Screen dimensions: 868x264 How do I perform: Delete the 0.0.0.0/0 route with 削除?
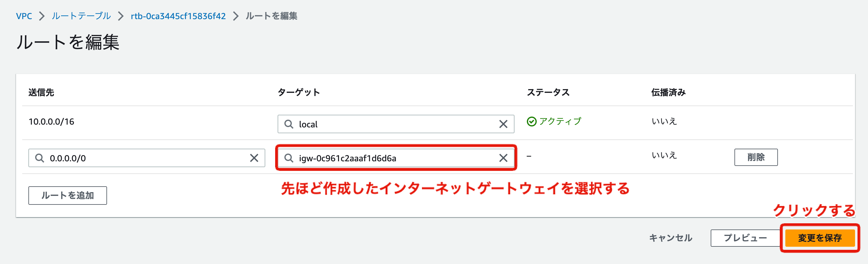click(x=756, y=157)
